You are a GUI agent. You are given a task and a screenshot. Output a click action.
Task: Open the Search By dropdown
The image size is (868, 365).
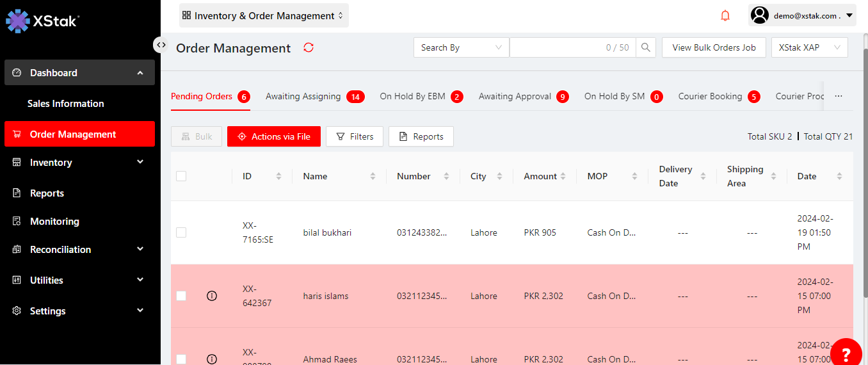tap(461, 47)
